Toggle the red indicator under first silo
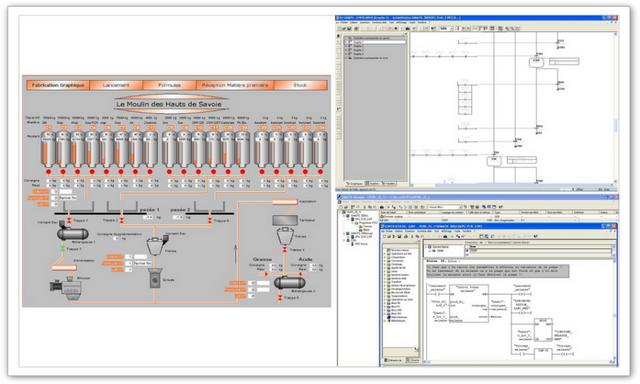 coord(49,172)
